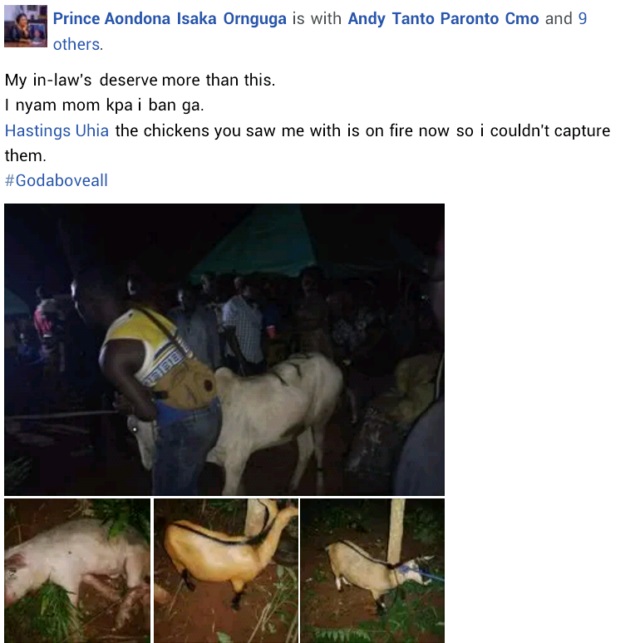Open the bottom-left photo of the lying animal

77,570
